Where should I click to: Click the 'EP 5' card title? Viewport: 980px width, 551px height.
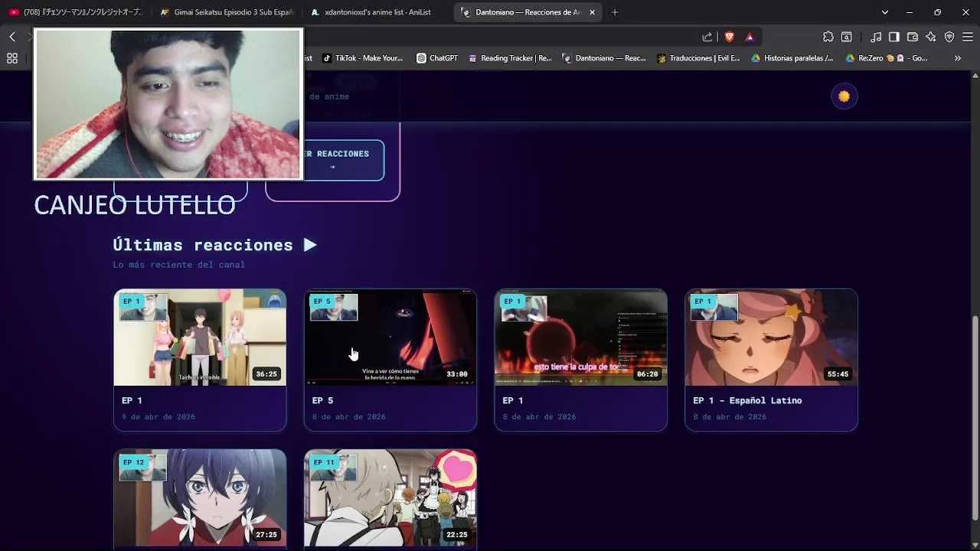322,400
